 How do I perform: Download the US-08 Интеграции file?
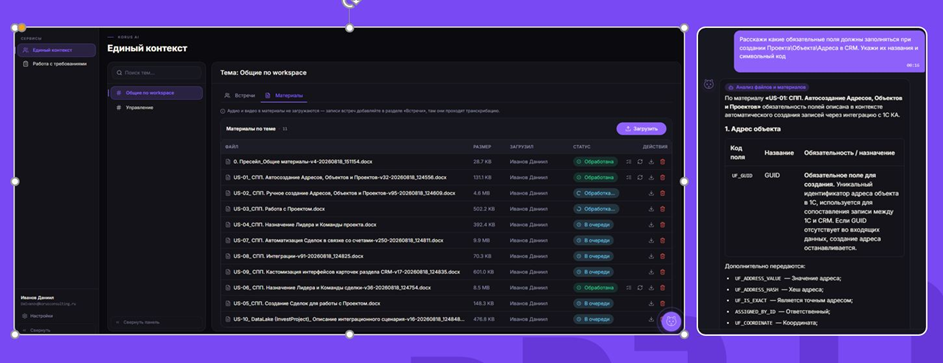pos(651,256)
